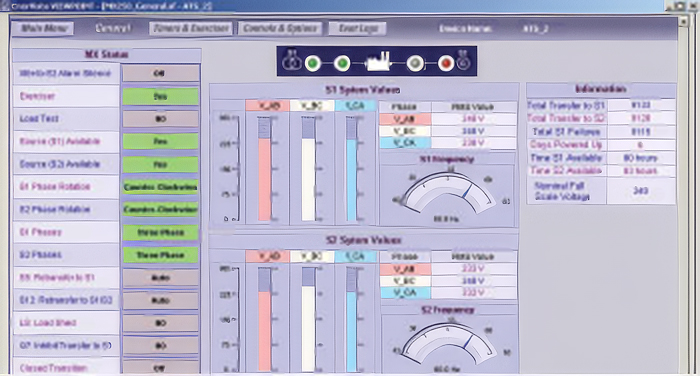Image resolution: width=700 pixels, height=376 pixels.
Task: Click the red indicator in the mimic diagram
Action: pyautogui.click(x=445, y=63)
